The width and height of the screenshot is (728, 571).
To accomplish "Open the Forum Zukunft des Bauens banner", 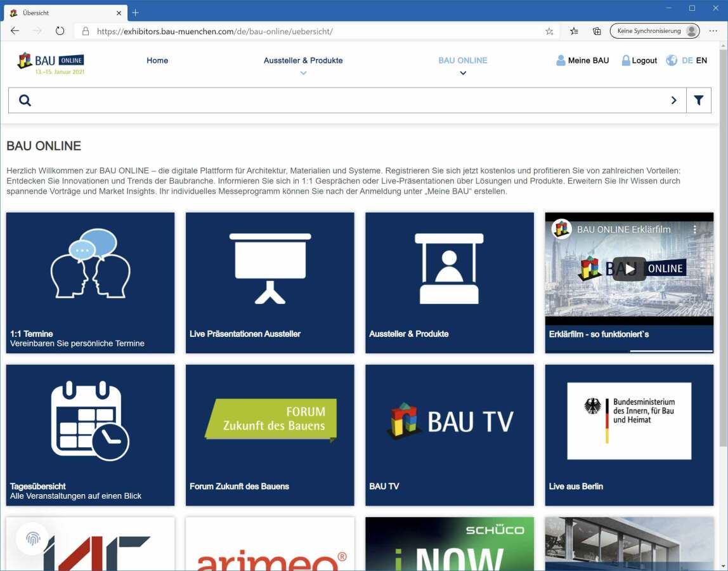I will pyautogui.click(x=271, y=419).
